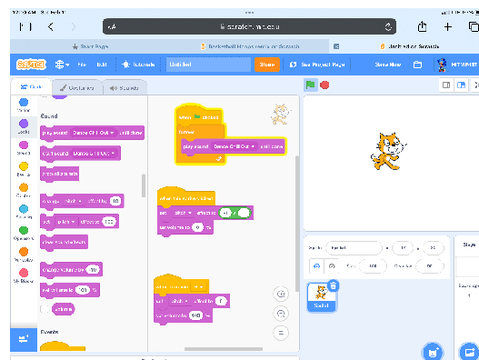Open the Choose a Sprite button
The height and width of the screenshot is (360, 479).
[432, 352]
